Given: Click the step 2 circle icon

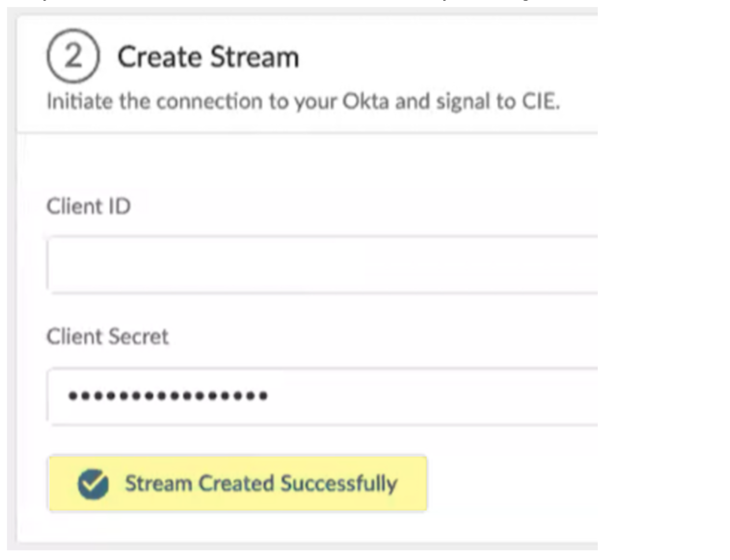Looking at the screenshot, I should [x=73, y=56].
